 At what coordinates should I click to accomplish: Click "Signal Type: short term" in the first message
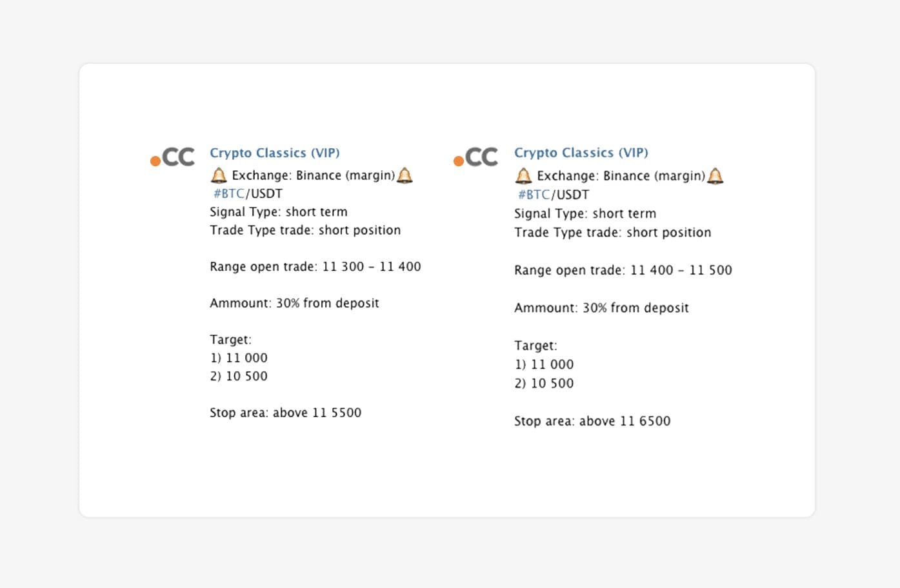[x=278, y=211]
